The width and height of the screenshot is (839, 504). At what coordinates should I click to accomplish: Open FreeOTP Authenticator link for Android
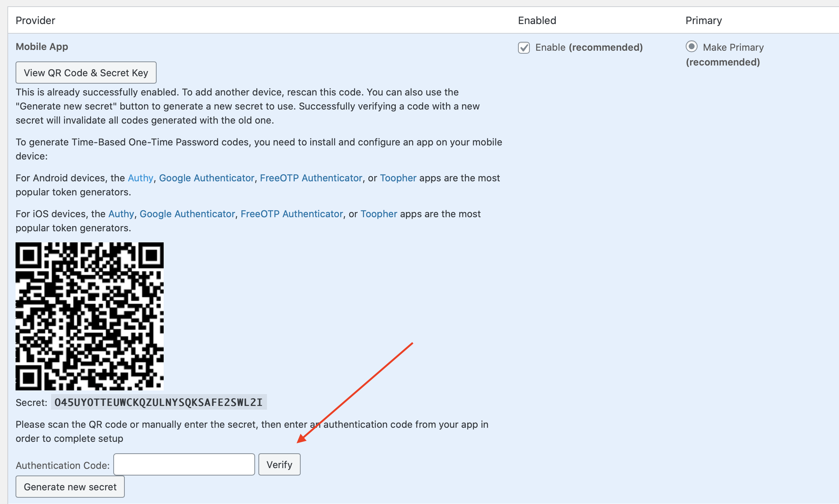point(311,178)
